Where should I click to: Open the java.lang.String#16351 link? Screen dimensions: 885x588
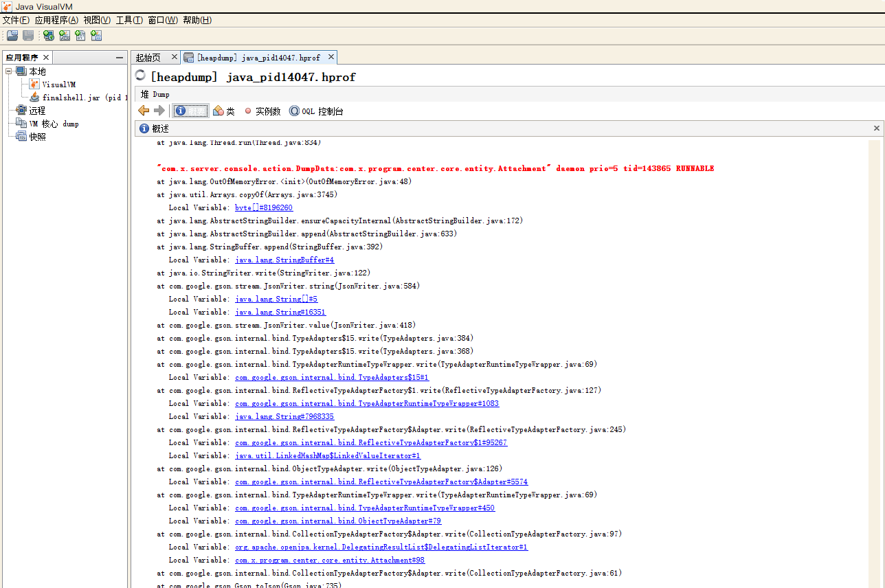tap(280, 312)
